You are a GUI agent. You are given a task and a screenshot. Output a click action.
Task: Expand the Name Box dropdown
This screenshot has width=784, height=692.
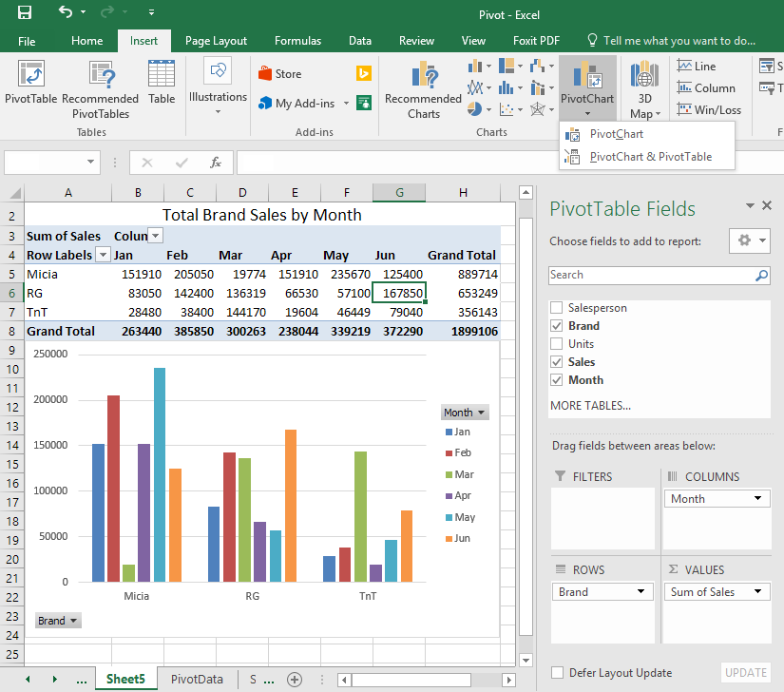[x=90, y=162]
